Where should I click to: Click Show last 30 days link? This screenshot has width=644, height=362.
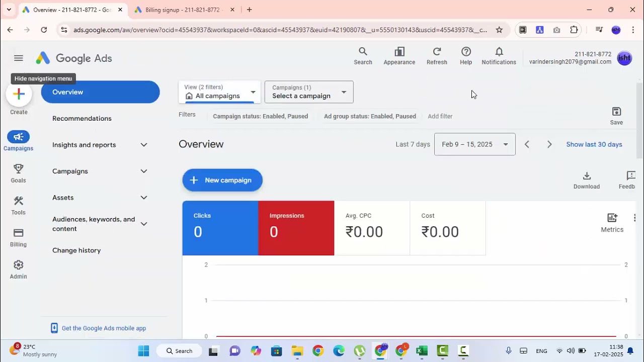[594, 144]
